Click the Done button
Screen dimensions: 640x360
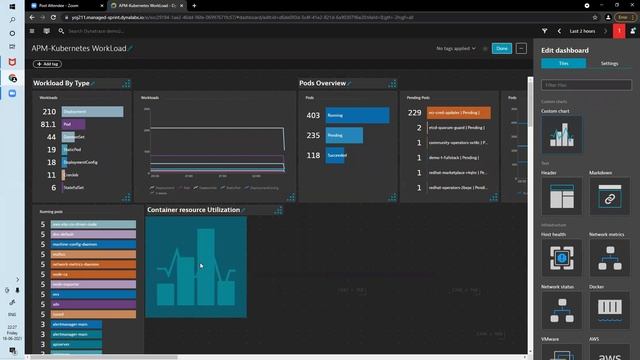pyautogui.click(x=502, y=49)
